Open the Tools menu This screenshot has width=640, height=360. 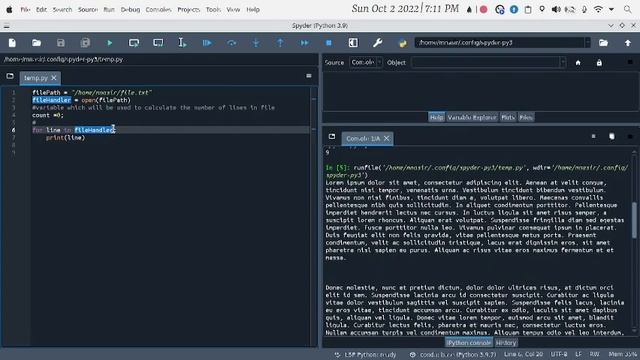(x=213, y=9)
